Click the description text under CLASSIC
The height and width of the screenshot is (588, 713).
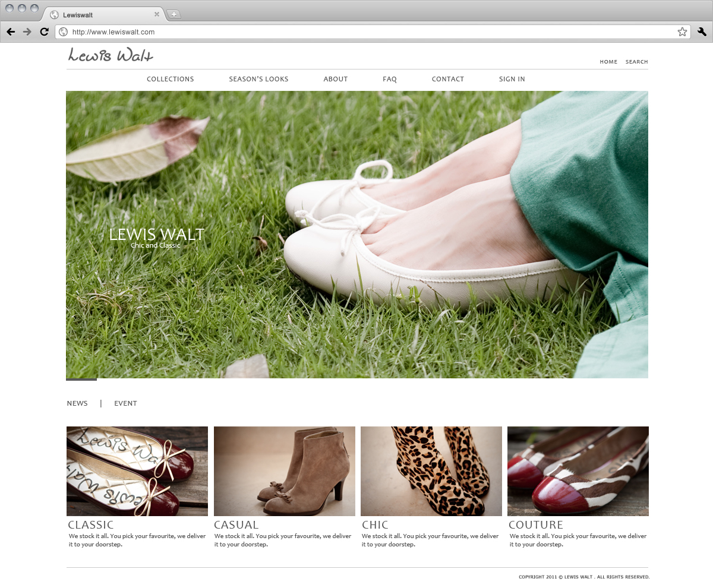[137, 540]
